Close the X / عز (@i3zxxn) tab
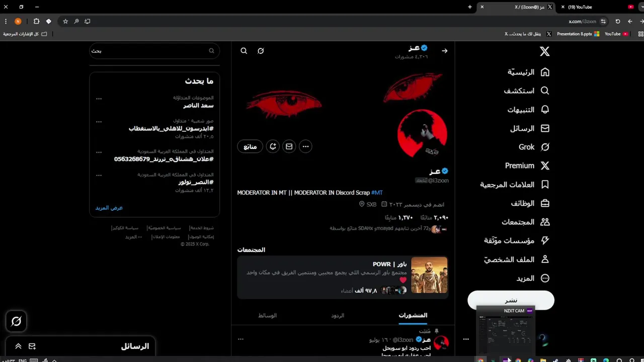Viewport: 644px width, 362px height. (482, 7)
